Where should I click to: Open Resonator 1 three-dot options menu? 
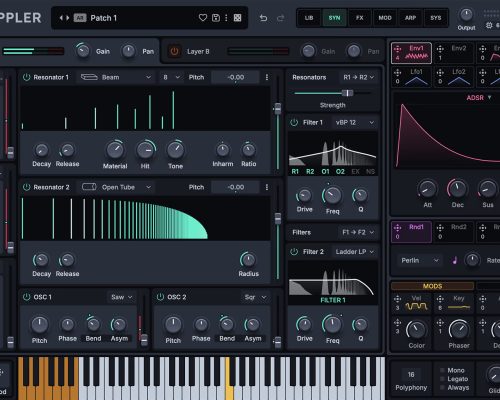267,77
